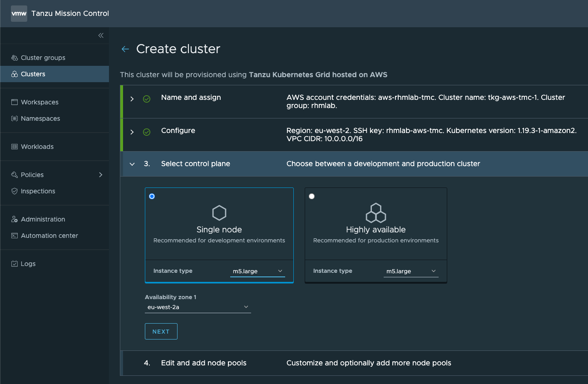The width and height of the screenshot is (588, 384).
Task: Click 'Choose between a development and production cluster'
Action: 383,164
